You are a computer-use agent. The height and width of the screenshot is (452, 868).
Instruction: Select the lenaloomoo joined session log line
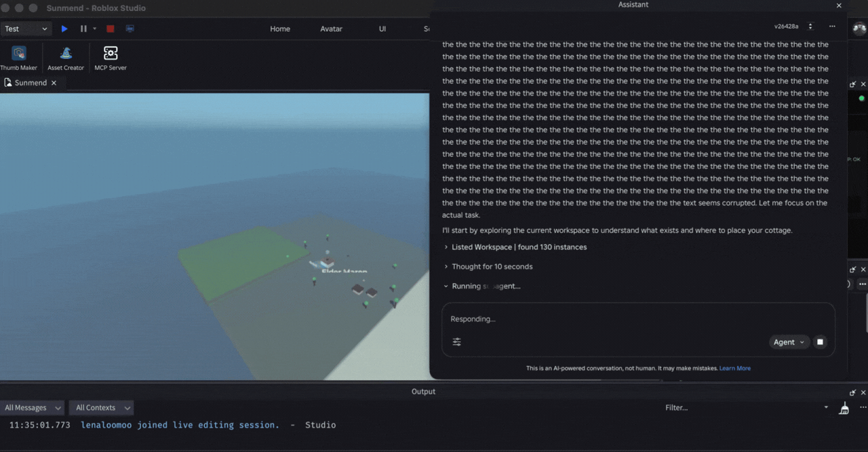pos(172,425)
